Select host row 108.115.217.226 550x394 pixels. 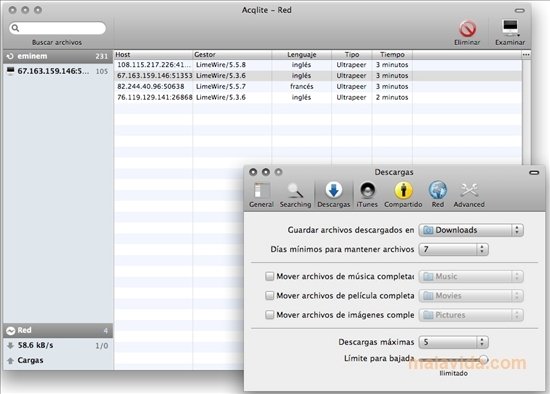tap(318, 65)
